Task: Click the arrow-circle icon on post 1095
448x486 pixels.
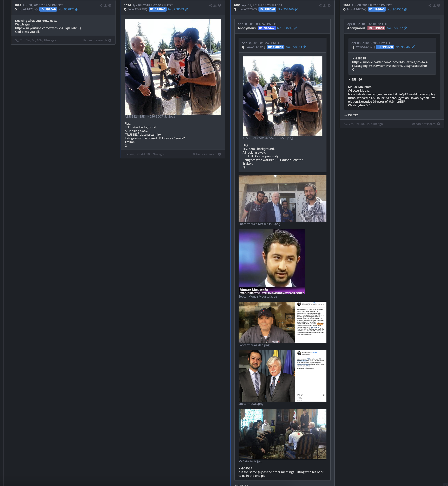Action: tap(329, 5)
